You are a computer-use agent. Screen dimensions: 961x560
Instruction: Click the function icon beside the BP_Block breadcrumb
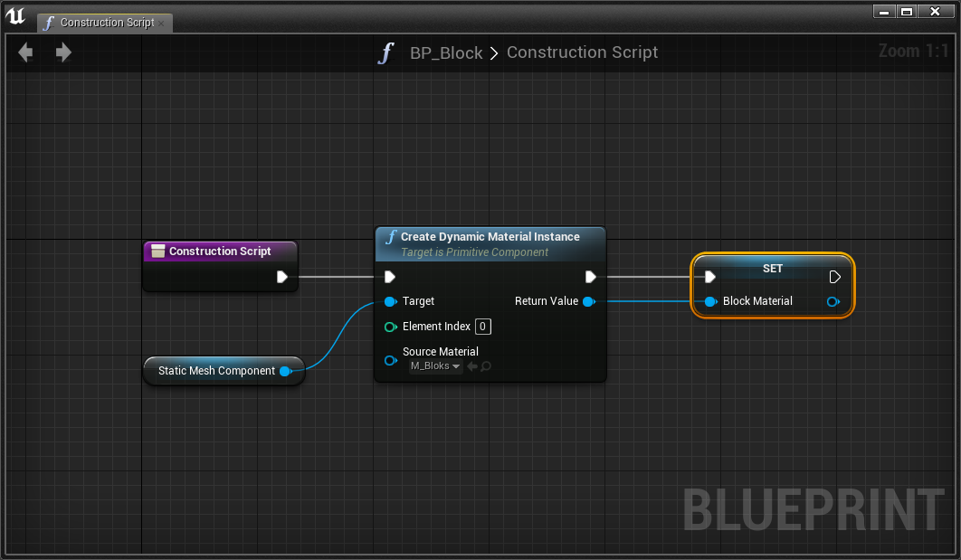coord(386,53)
